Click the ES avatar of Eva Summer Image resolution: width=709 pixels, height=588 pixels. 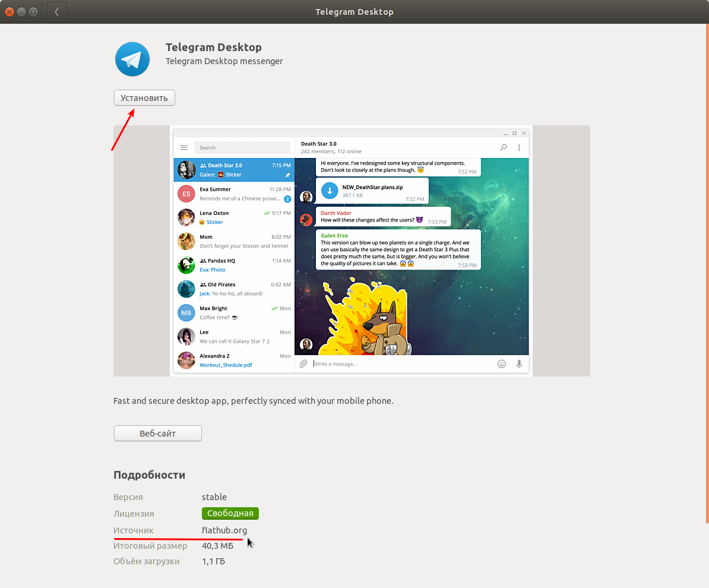tap(186, 194)
